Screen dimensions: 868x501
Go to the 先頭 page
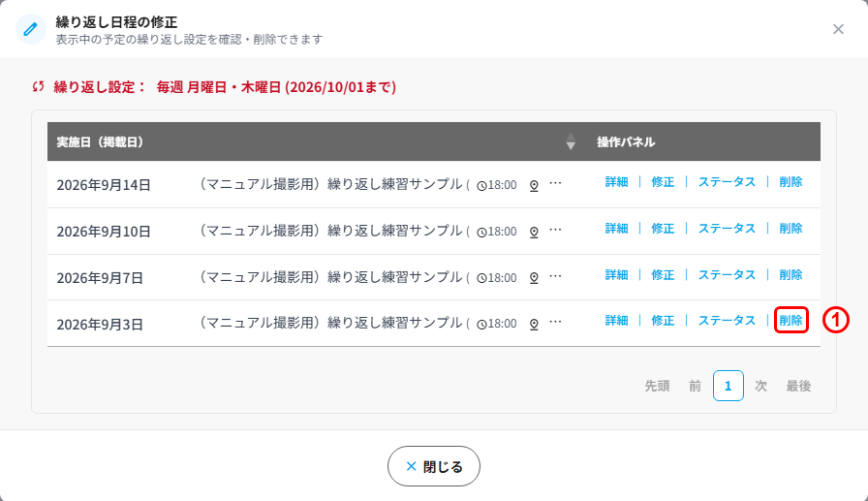coord(657,386)
